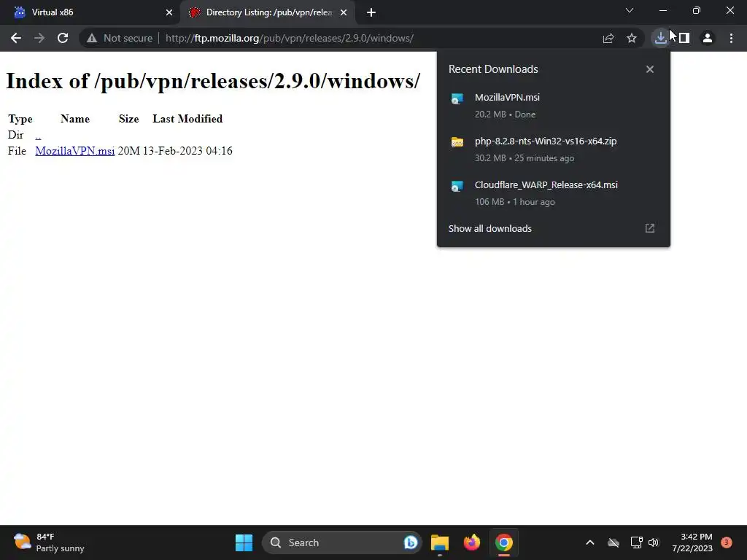The height and width of the screenshot is (560, 747).
Task: Open File Explorer from the taskbar
Action: pos(440,542)
